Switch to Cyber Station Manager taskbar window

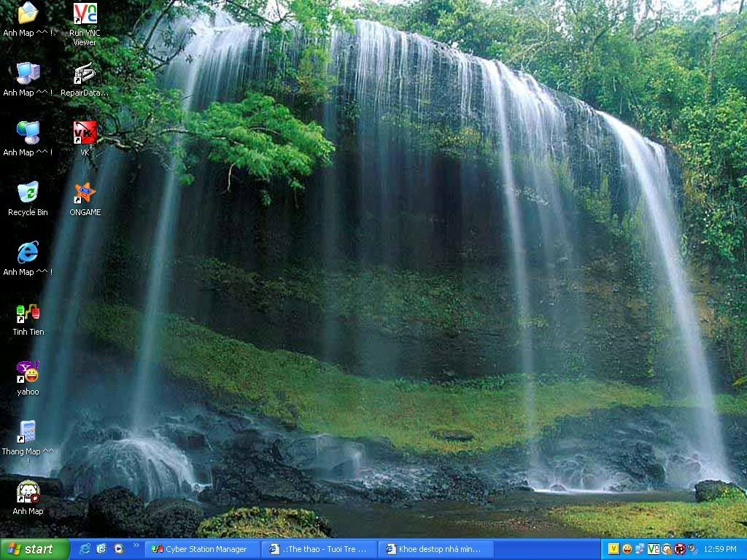(x=202, y=549)
